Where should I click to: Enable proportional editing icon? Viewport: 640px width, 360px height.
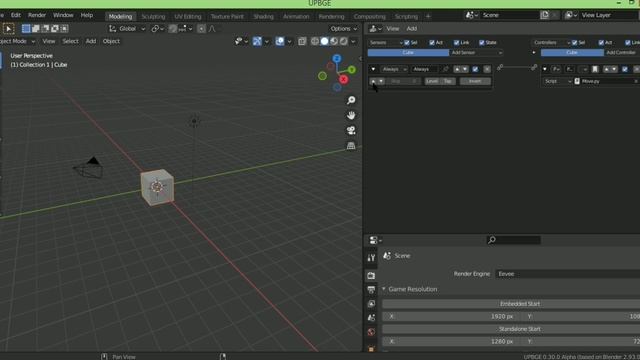click(x=201, y=29)
